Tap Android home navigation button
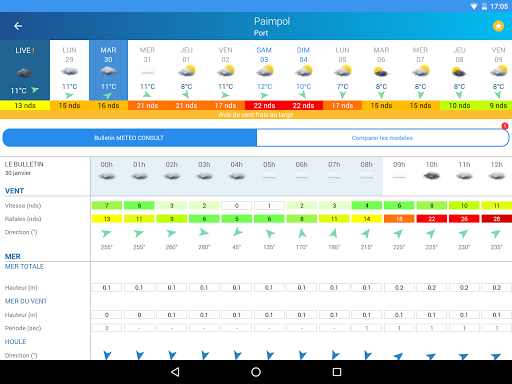Viewport: 512px width, 384px height. click(x=256, y=372)
